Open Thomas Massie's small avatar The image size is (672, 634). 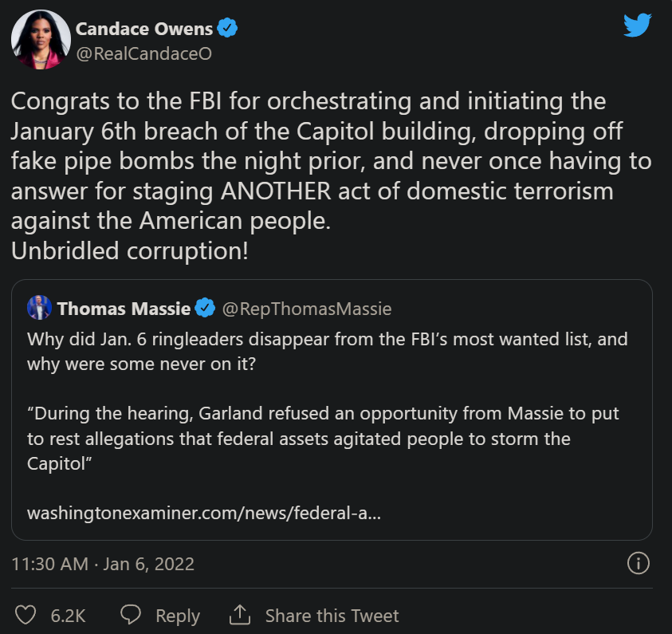[x=39, y=308]
